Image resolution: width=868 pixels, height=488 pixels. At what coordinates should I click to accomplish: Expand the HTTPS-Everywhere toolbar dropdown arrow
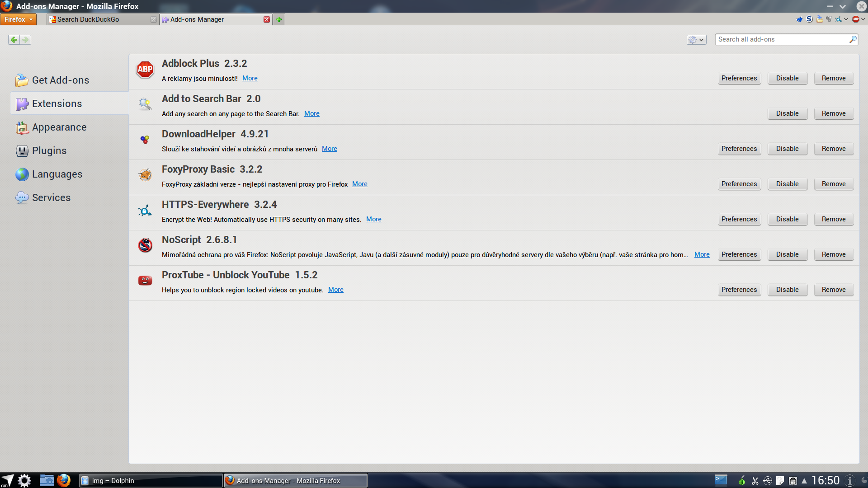(846, 19)
